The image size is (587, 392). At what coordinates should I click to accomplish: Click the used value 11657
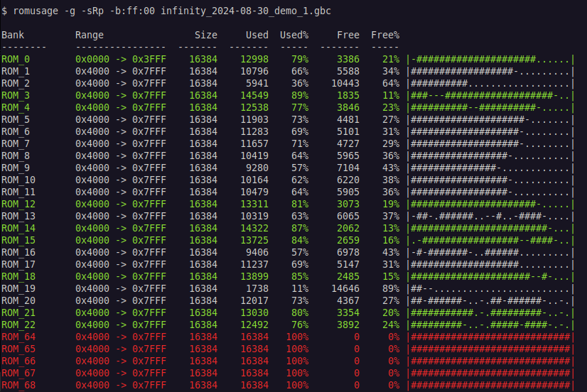coord(254,143)
